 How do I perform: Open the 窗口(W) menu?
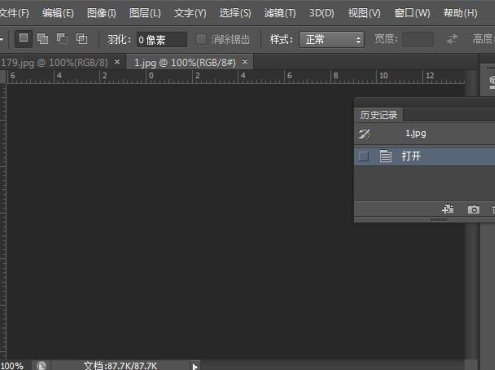coord(412,13)
